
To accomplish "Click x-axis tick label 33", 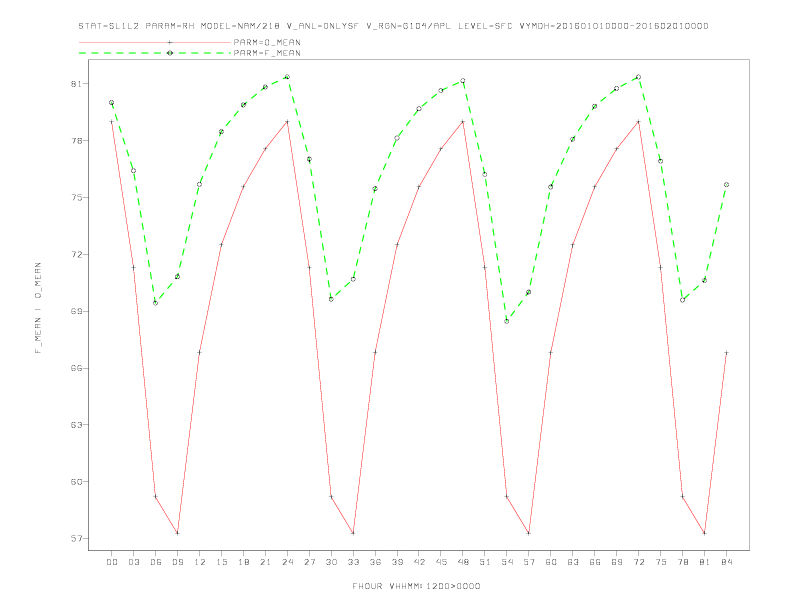I will click(x=354, y=562).
